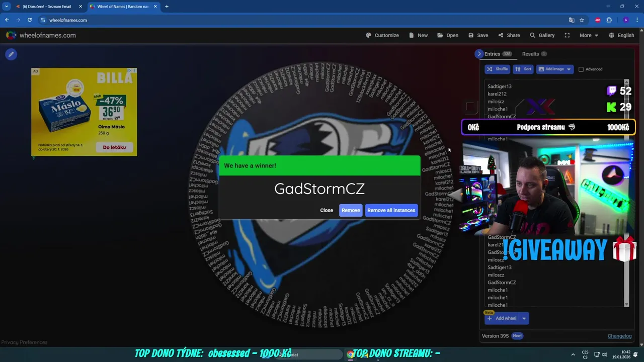Open the volume tray icon
The image size is (644, 362).
[x=604, y=354]
